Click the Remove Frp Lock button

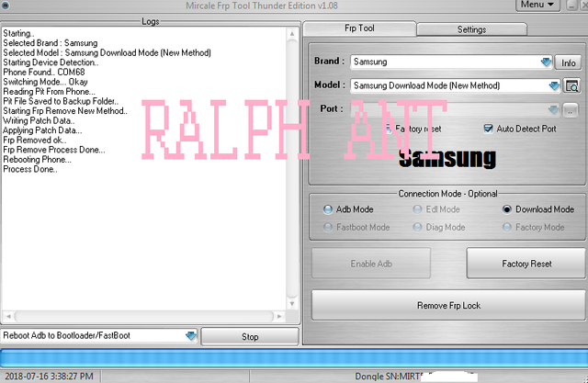pyautogui.click(x=448, y=306)
